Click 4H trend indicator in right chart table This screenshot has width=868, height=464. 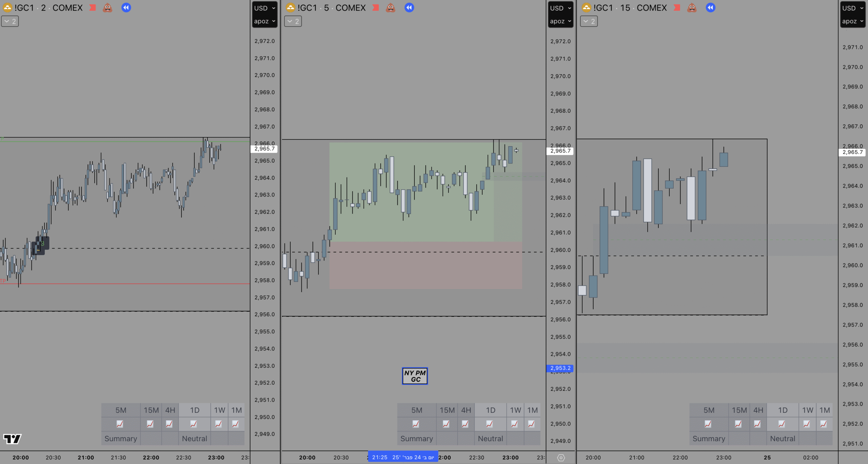coord(757,424)
